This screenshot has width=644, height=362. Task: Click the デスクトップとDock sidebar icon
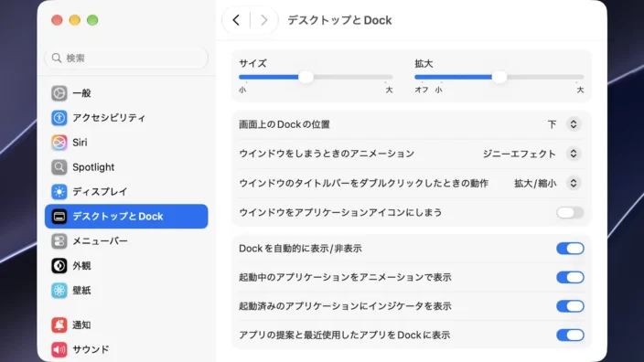pos(59,217)
